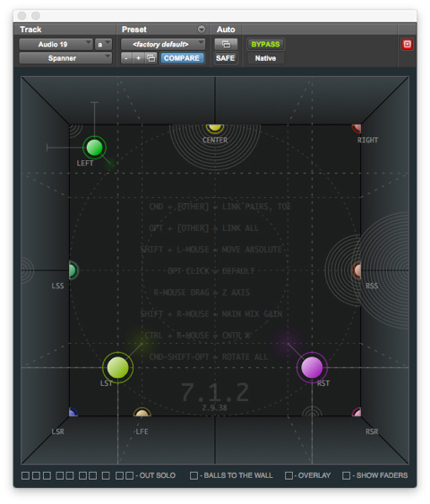Enable the SHOW FADERS checkbox

click(x=346, y=475)
